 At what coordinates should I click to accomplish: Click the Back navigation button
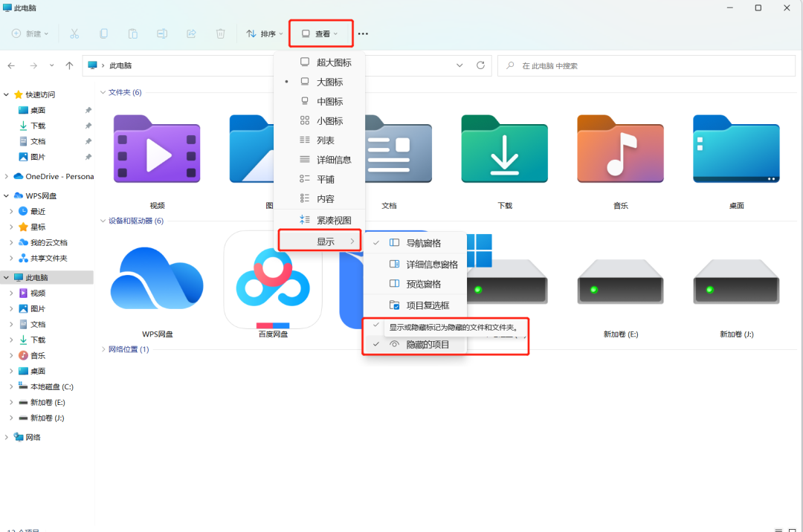coord(12,65)
